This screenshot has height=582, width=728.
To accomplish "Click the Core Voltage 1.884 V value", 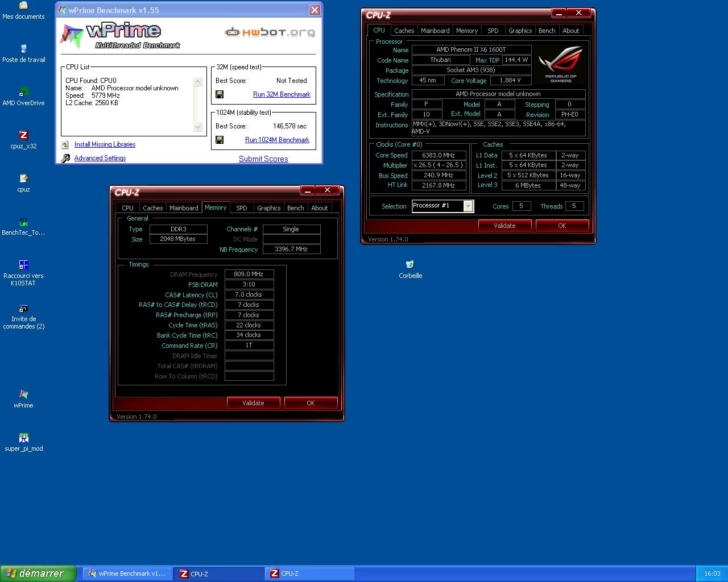I will [x=510, y=80].
